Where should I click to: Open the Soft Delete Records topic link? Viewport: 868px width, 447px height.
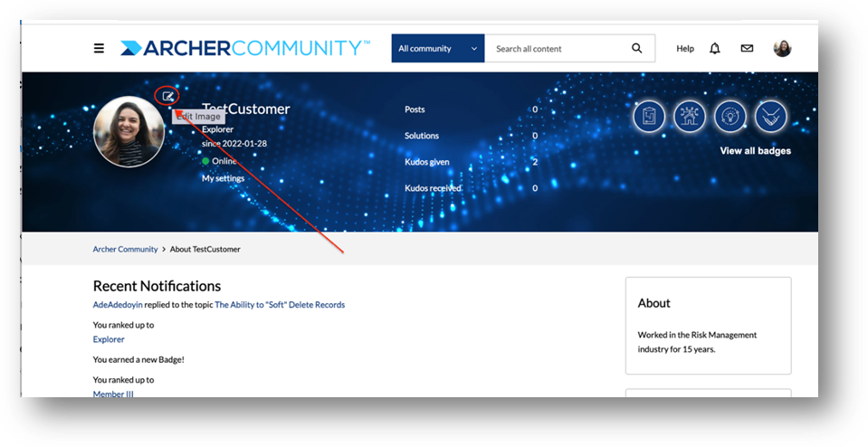coord(280,304)
